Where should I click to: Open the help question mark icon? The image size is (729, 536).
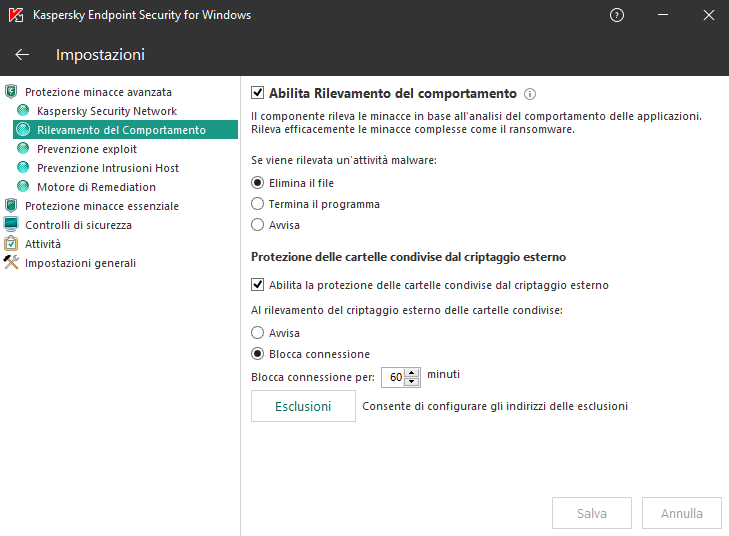click(616, 15)
